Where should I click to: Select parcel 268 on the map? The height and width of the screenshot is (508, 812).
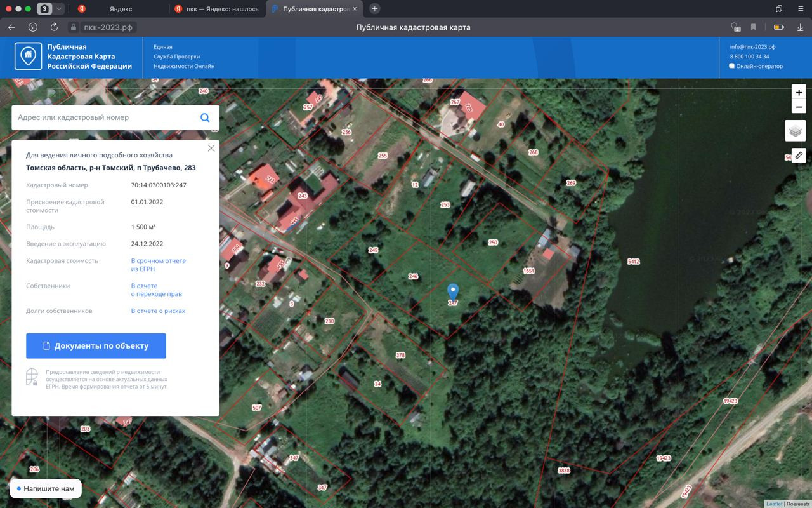[x=533, y=152]
